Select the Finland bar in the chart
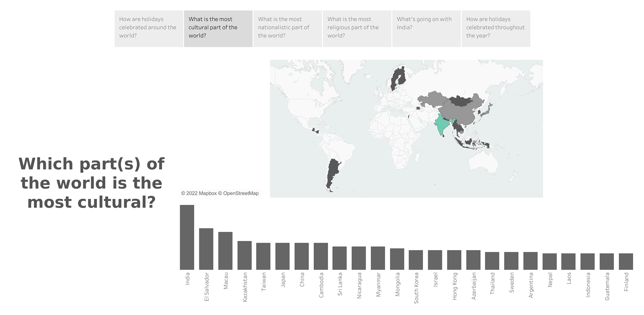 (x=626, y=261)
